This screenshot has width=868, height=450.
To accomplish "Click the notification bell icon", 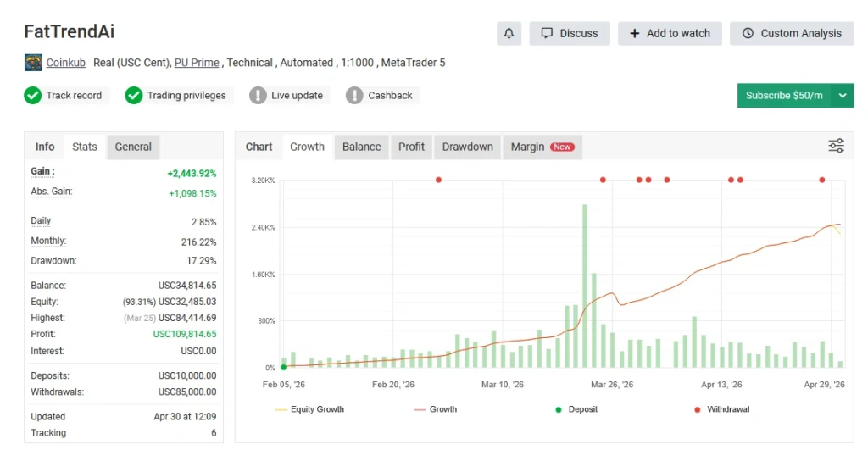I will coord(509,33).
